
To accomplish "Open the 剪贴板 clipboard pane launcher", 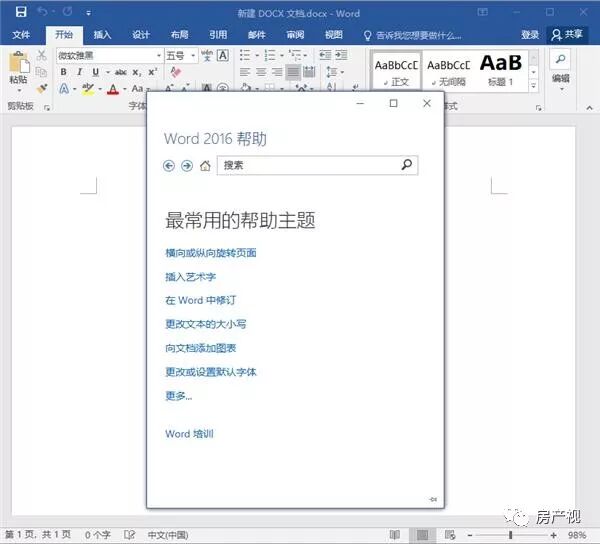I will tap(47, 108).
